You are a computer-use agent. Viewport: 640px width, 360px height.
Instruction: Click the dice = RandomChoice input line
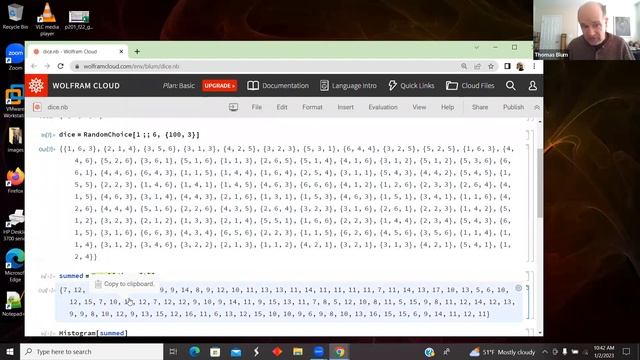pyautogui.click(x=129, y=135)
